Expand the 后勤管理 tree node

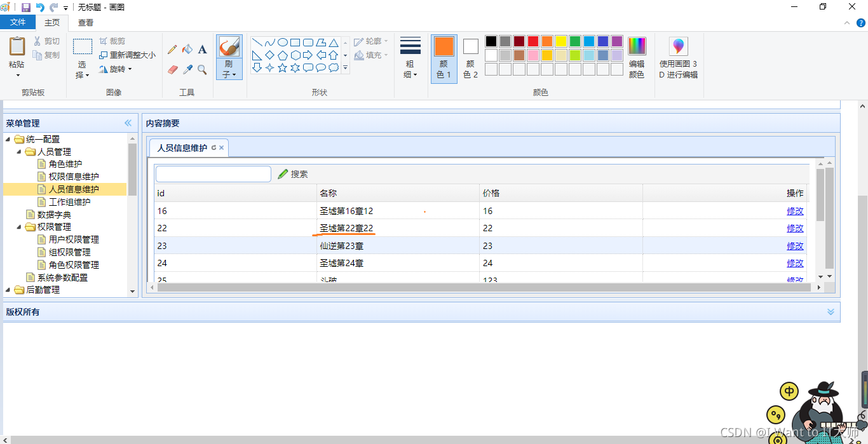(x=8, y=290)
